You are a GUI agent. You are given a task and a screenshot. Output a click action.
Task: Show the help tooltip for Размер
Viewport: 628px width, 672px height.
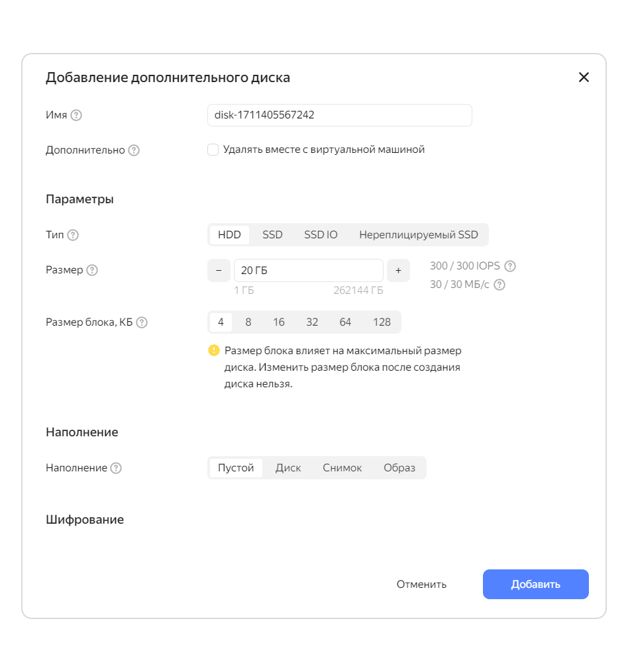(x=92, y=270)
